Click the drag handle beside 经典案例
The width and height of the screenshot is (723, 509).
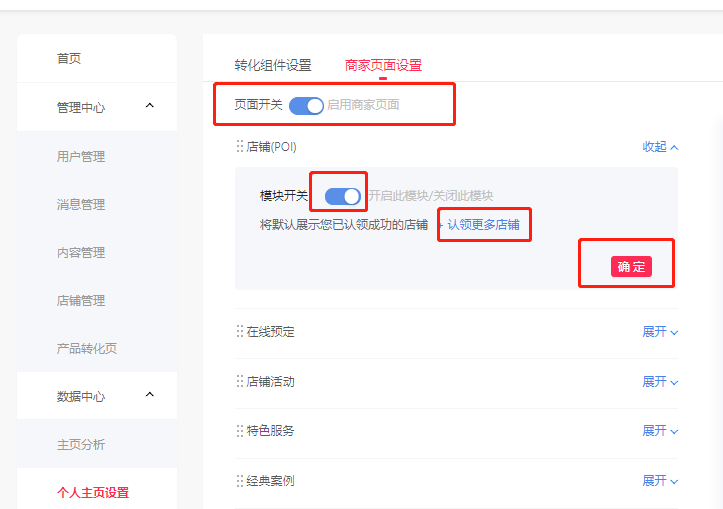(x=240, y=481)
